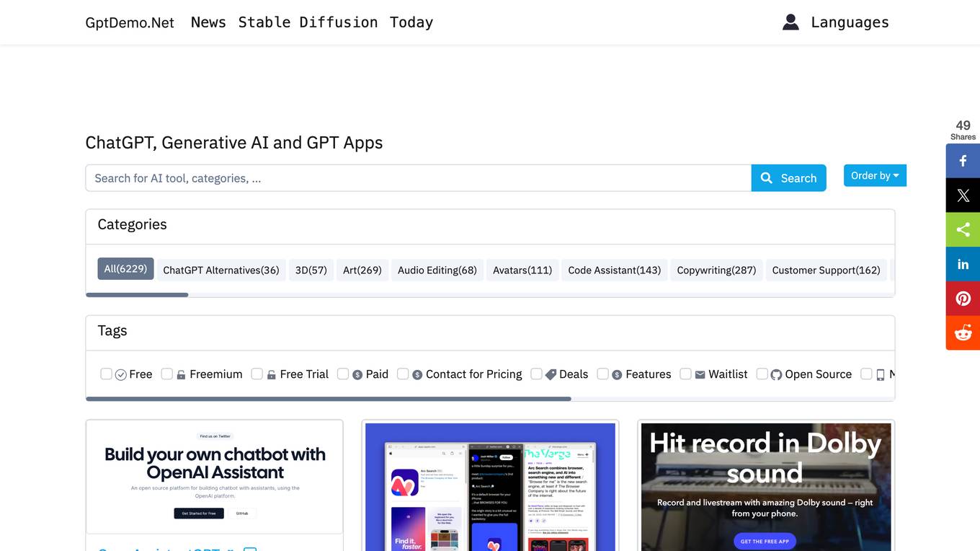Share page on Facebook
The width and height of the screenshot is (980, 551).
pos(963,161)
